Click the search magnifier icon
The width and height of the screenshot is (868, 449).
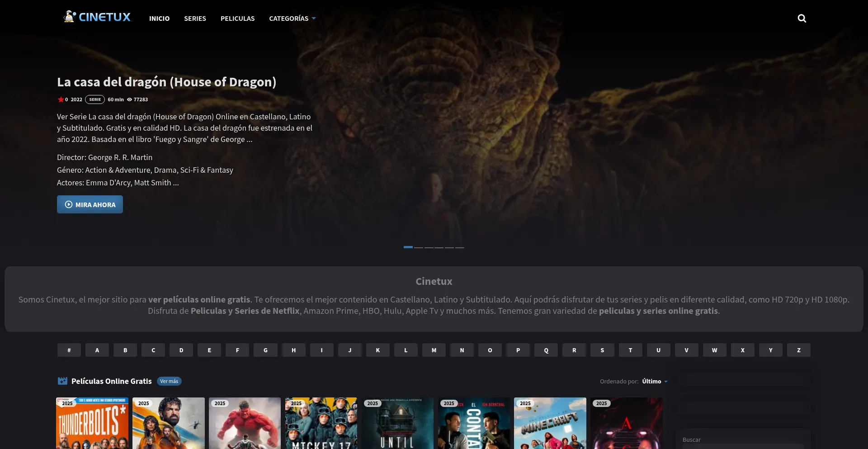pos(802,19)
